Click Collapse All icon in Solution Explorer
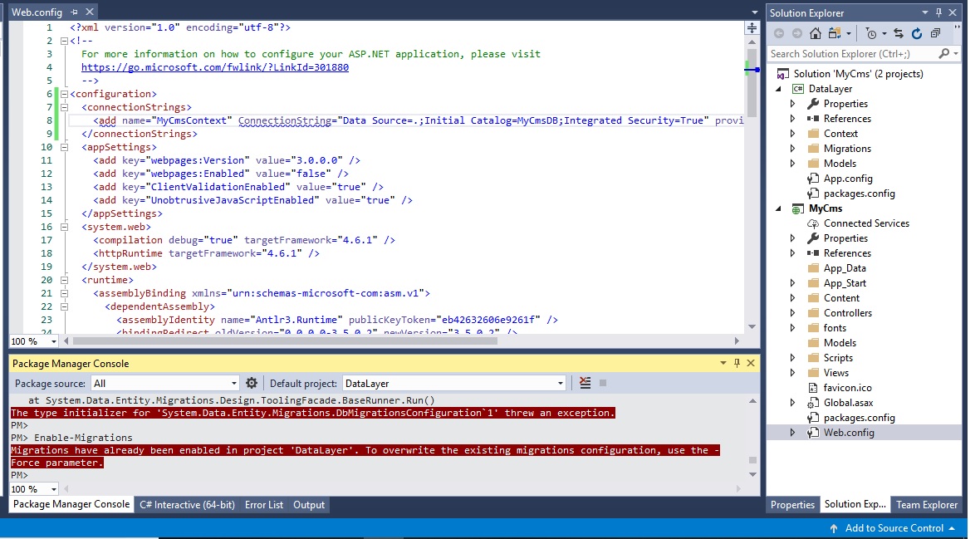Screen dimensions: 980x539 pos(935,33)
